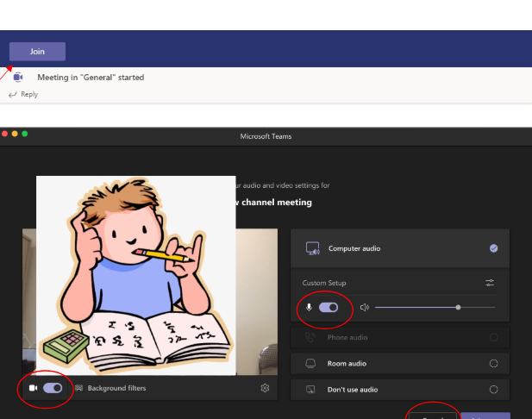Click the 'Meeting in "General" started' text

[x=91, y=78]
